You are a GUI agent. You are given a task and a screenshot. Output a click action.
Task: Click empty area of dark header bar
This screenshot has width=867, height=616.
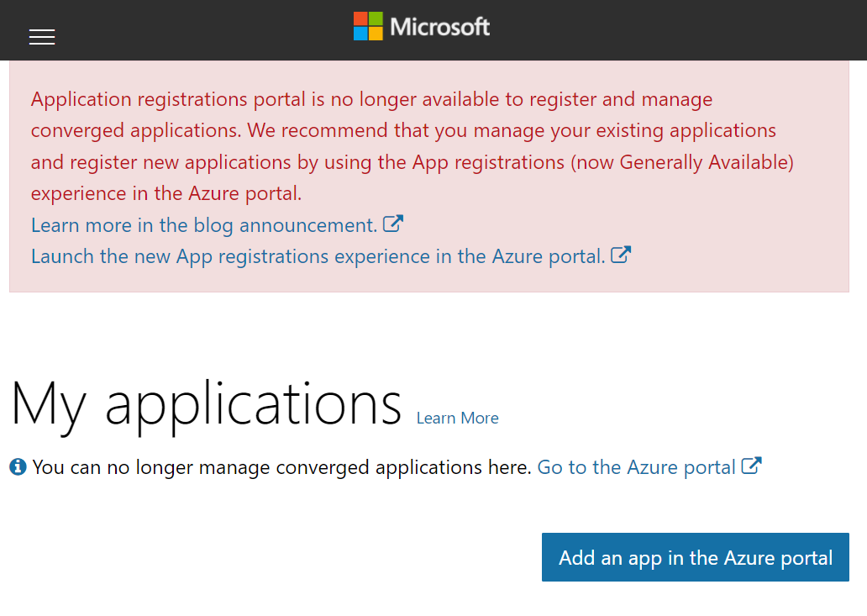point(672,30)
